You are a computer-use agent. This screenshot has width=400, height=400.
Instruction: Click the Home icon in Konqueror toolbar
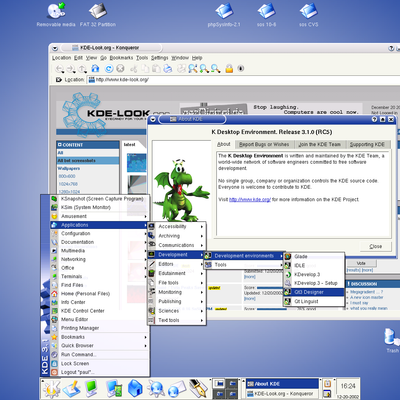(x=95, y=68)
